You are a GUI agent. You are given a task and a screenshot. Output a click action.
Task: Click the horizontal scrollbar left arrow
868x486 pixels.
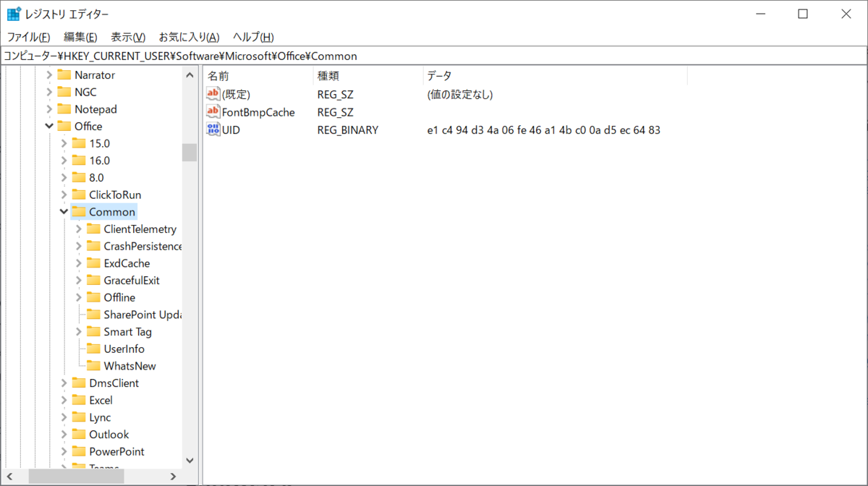[x=10, y=477]
